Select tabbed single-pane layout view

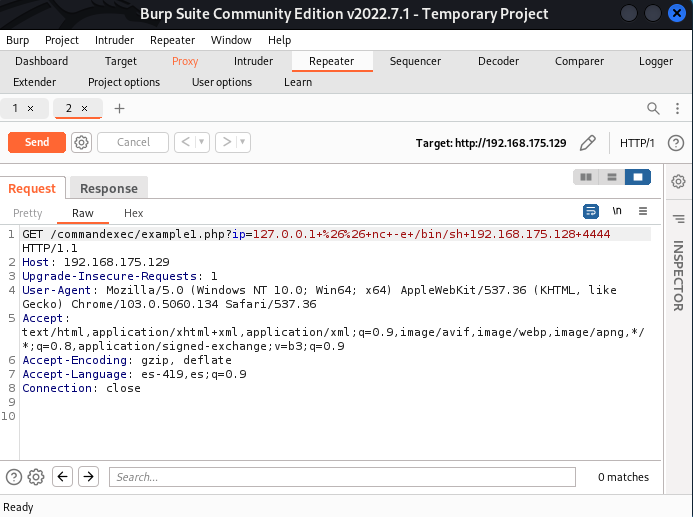(638, 177)
